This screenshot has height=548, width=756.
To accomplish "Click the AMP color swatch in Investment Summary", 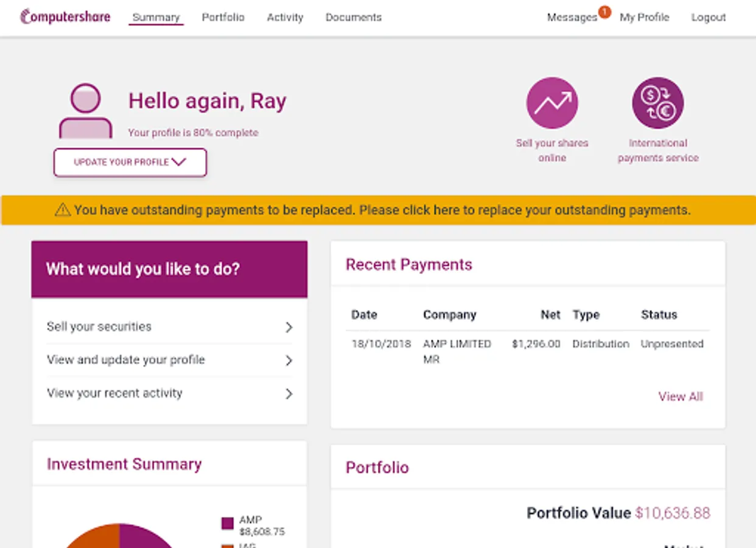I will pos(228,522).
